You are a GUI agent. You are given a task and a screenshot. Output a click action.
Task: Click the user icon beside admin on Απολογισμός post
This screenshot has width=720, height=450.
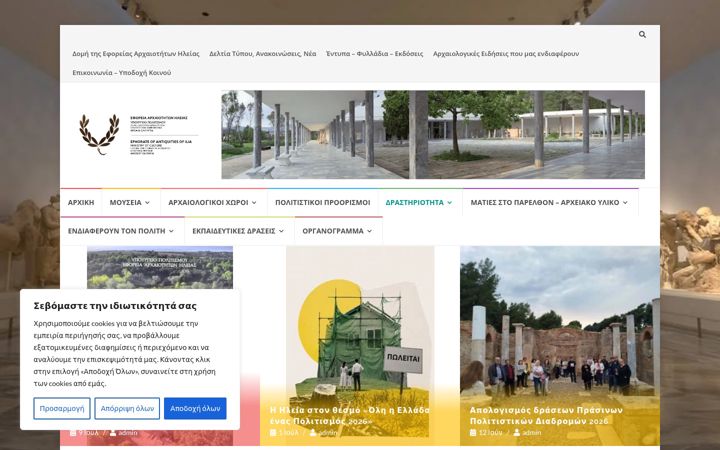click(517, 433)
